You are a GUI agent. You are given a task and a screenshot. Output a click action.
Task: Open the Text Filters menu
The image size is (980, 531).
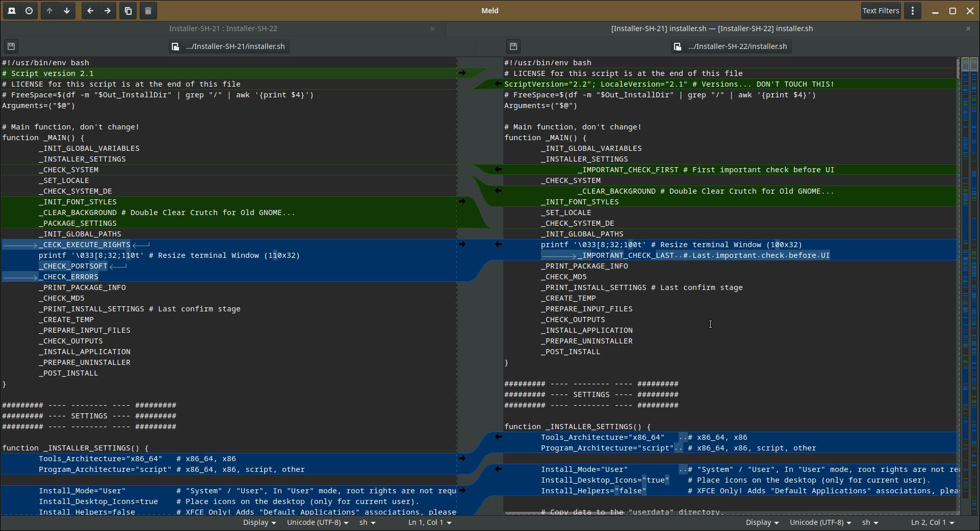(x=881, y=11)
